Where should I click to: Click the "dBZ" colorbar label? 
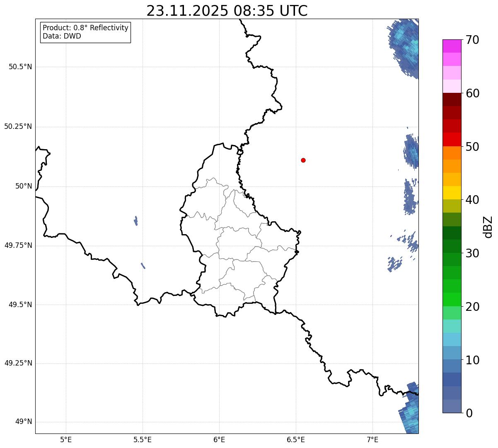coord(488,227)
